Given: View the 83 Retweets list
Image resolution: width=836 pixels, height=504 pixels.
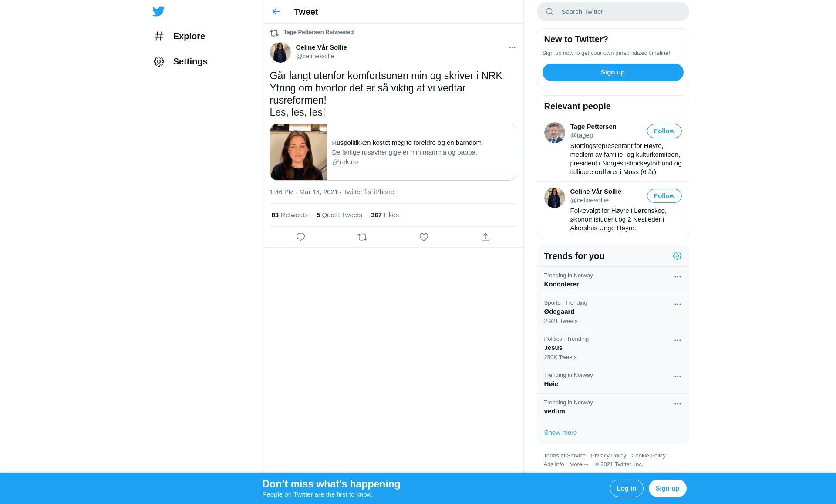Looking at the screenshot, I should [290, 215].
